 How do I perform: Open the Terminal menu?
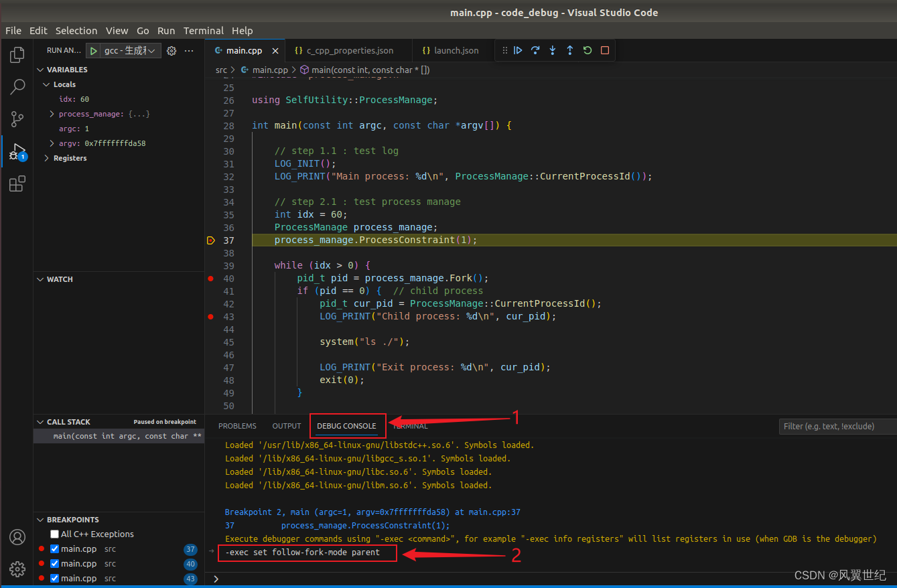204,31
